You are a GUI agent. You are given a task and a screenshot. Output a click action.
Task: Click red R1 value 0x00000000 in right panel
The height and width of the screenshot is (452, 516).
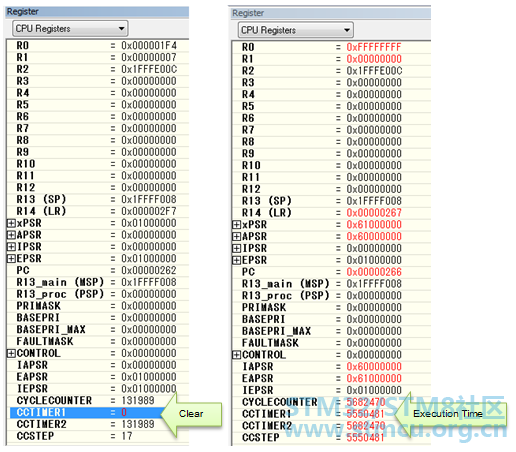click(374, 59)
